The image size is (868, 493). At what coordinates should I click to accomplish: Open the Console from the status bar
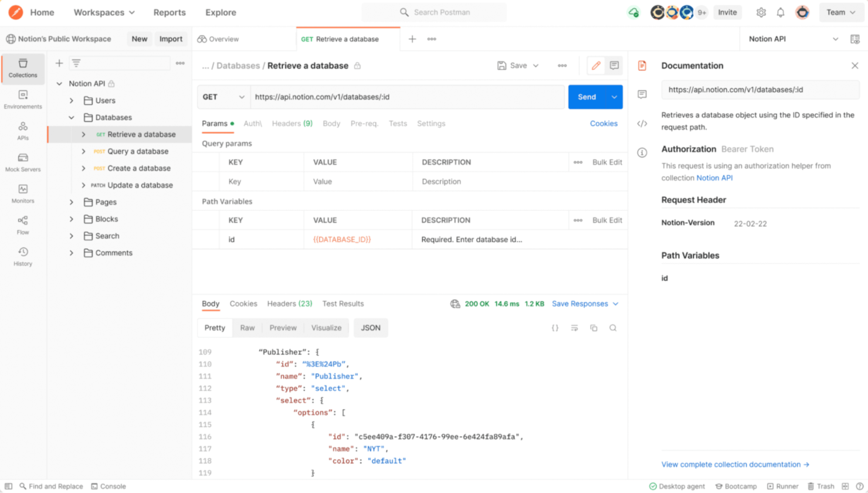[108, 486]
